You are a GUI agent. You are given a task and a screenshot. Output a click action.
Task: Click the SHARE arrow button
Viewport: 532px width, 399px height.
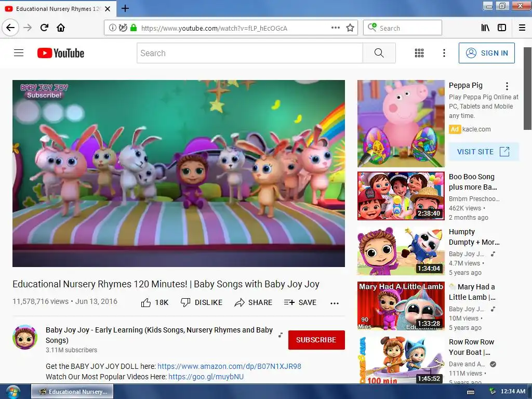tap(253, 302)
